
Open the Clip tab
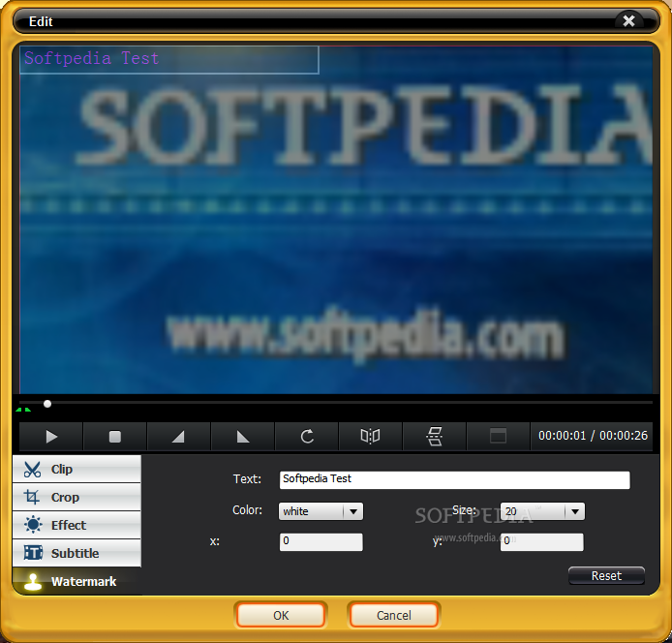[76, 469]
